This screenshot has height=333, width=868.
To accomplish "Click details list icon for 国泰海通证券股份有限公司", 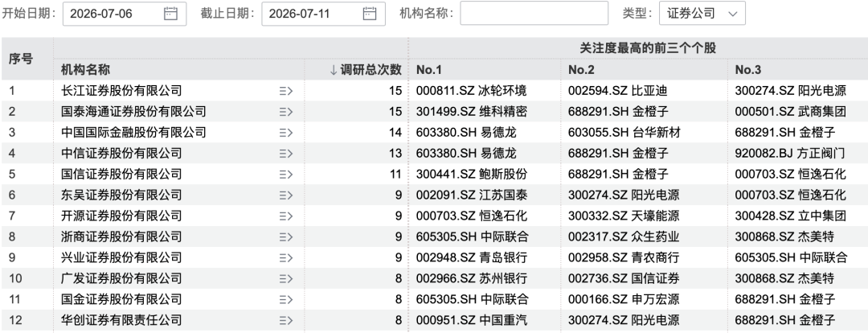I will pos(285,112).
